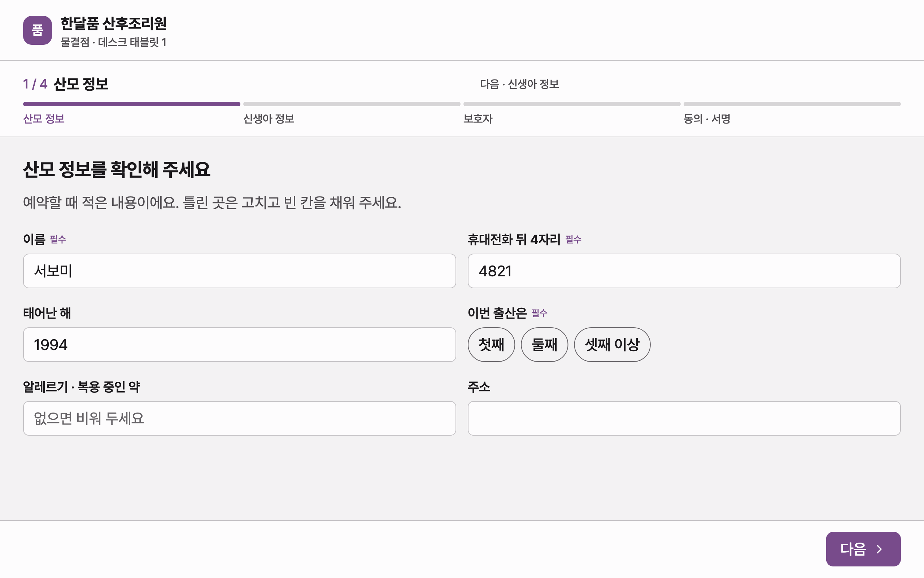Click the purple 품 logo icon

(x=38, y=30)
